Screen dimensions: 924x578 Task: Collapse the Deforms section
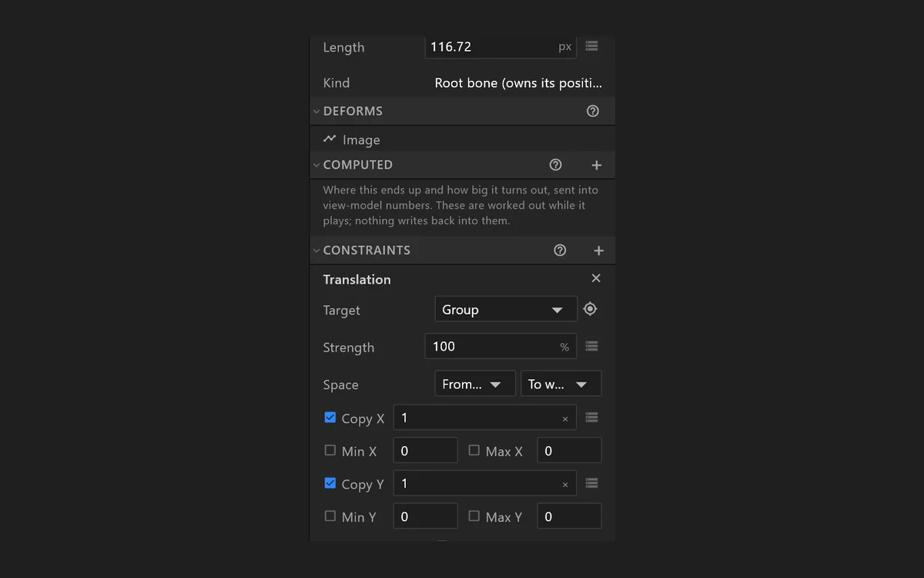[316, 111]
